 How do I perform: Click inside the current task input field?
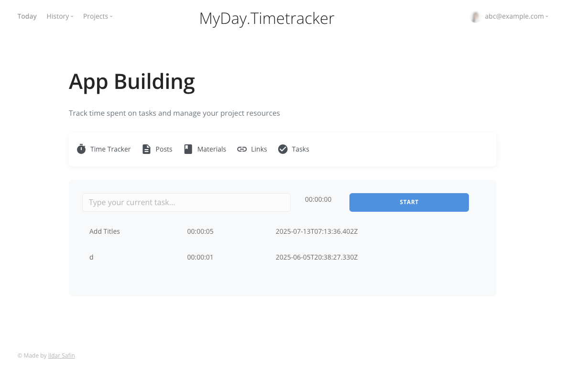click(x=186, y=202)
